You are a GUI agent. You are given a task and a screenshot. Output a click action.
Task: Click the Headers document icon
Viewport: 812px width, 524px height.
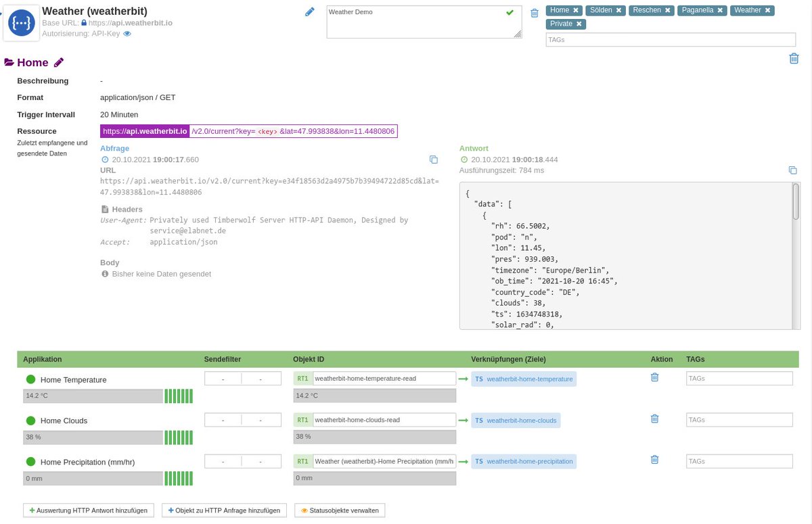click(x=105, y=210)
